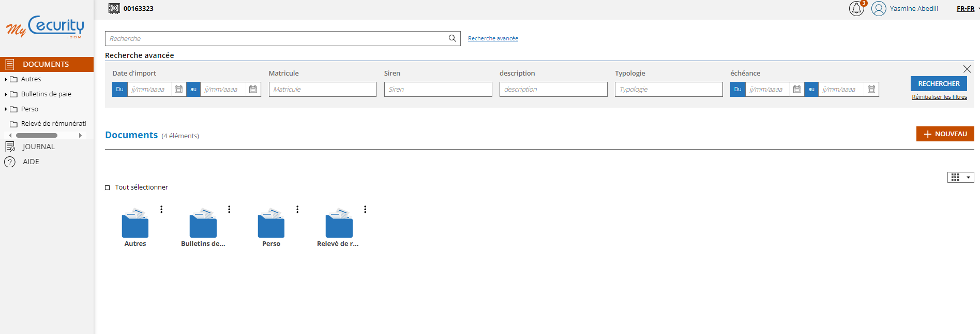
Task: Open calendar picker for import start date
Action: (178, 90)
